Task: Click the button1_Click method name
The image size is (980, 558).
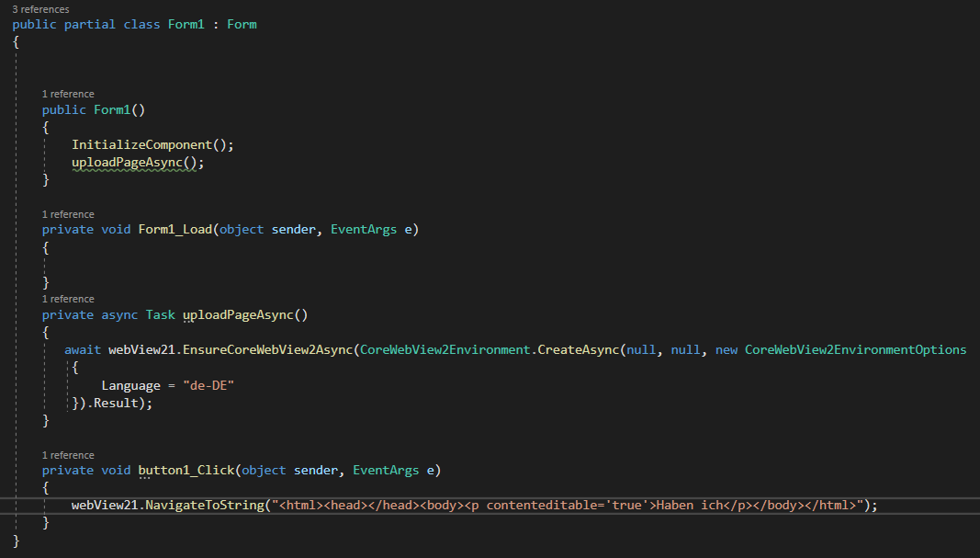Action: pos(186,471)
